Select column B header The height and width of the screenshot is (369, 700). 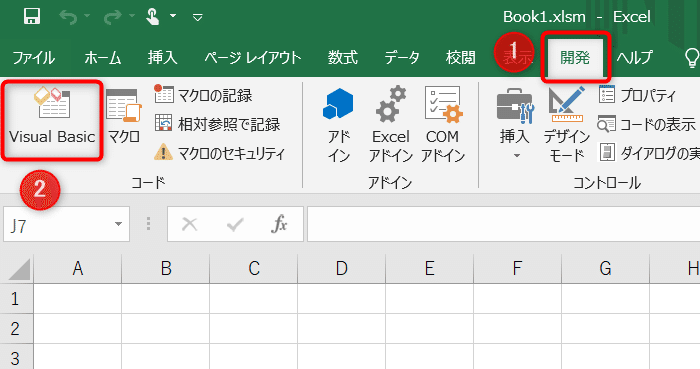[166, 269]
